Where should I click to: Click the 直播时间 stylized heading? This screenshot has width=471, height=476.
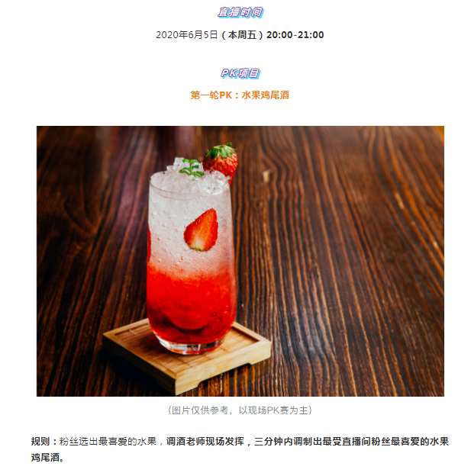(240, 12)
